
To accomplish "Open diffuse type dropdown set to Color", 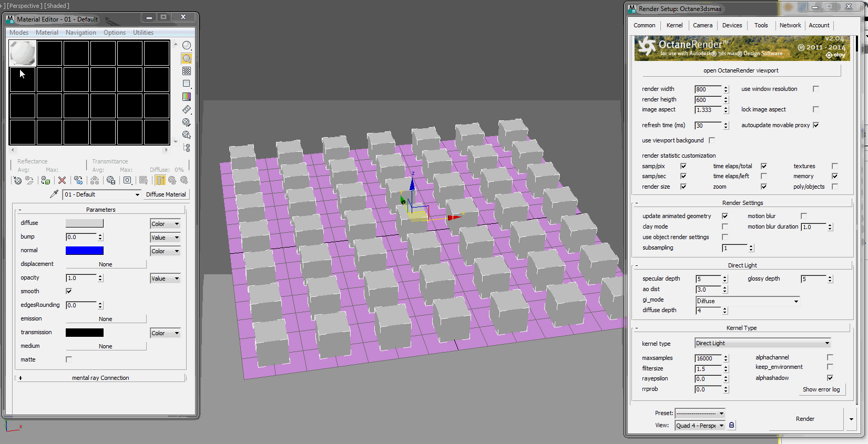I will 165,224.
